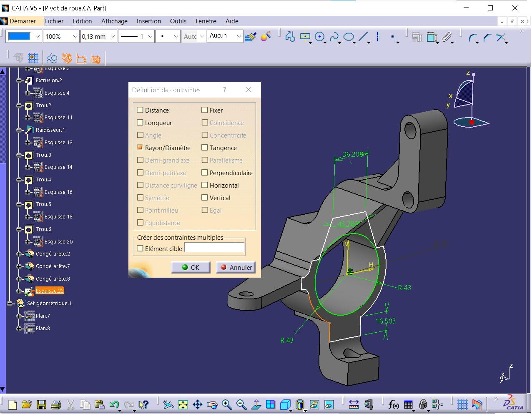Select Extrusion.2 in the tree
Image resolution: width=532 pixels, height=414 pixels.
(x=49, y=80)
